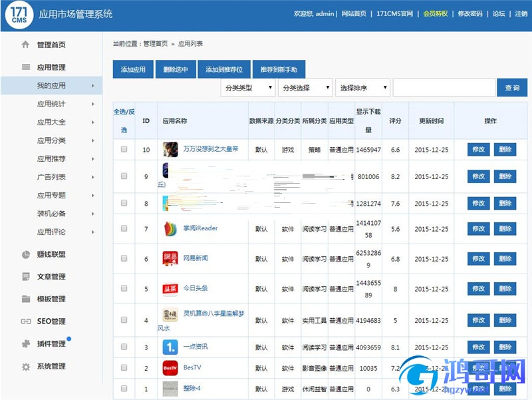532x400 pixels.
Task: Click 修改 for 网易新闻 row
Action: click(478, 259)
